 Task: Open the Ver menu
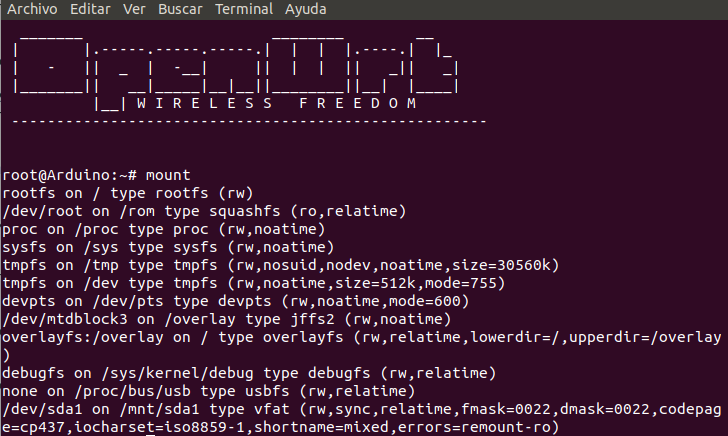[134, 8]
